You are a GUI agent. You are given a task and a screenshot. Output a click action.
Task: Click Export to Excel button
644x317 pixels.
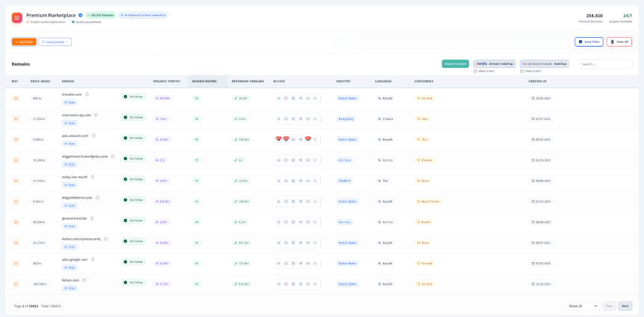(455, 64)
